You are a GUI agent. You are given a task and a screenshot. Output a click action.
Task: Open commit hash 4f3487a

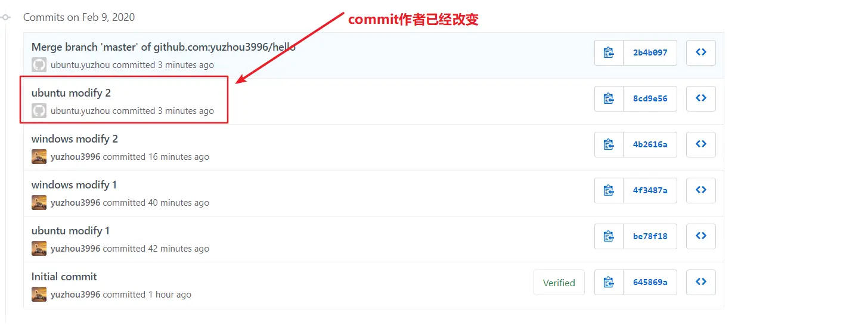click(650, 190)
